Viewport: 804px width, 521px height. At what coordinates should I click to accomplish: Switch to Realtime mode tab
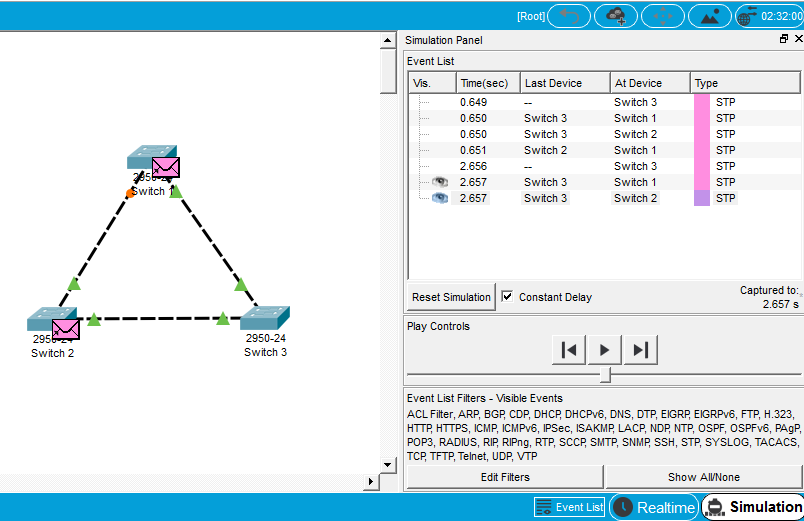[654, 507]
